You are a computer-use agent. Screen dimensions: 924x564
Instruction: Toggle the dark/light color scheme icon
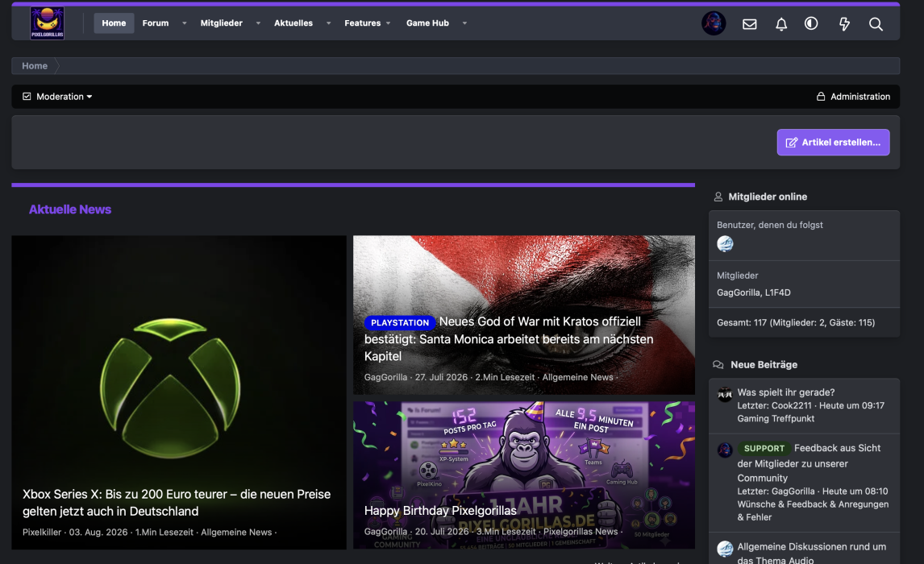point(811,23)
